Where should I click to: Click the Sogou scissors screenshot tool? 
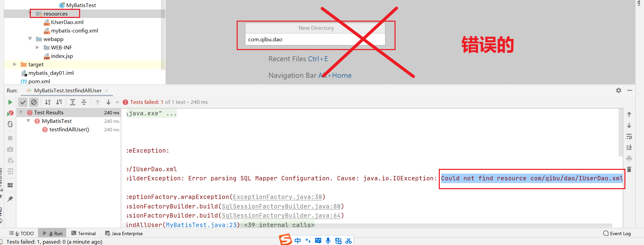[x=349, y=241]
